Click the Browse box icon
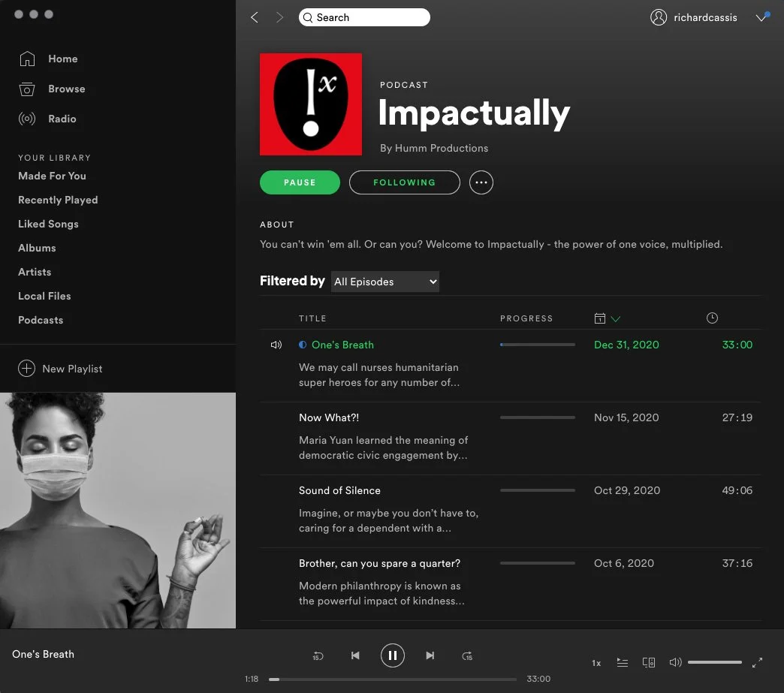 [x=27, y=89]
